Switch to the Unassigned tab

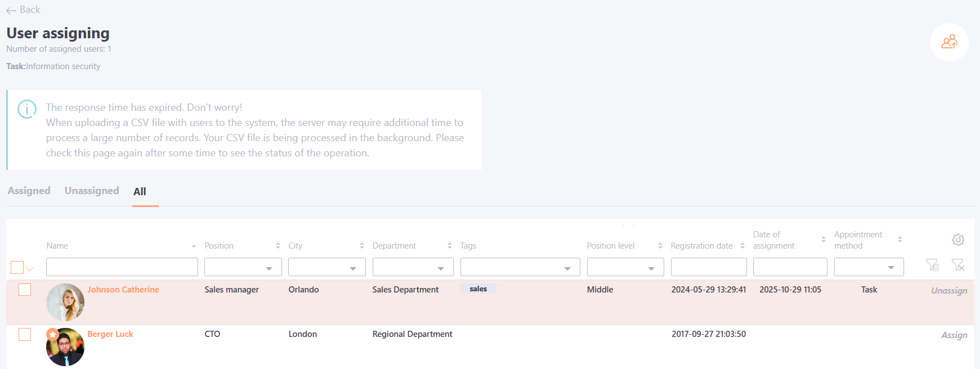pos(92,191)
